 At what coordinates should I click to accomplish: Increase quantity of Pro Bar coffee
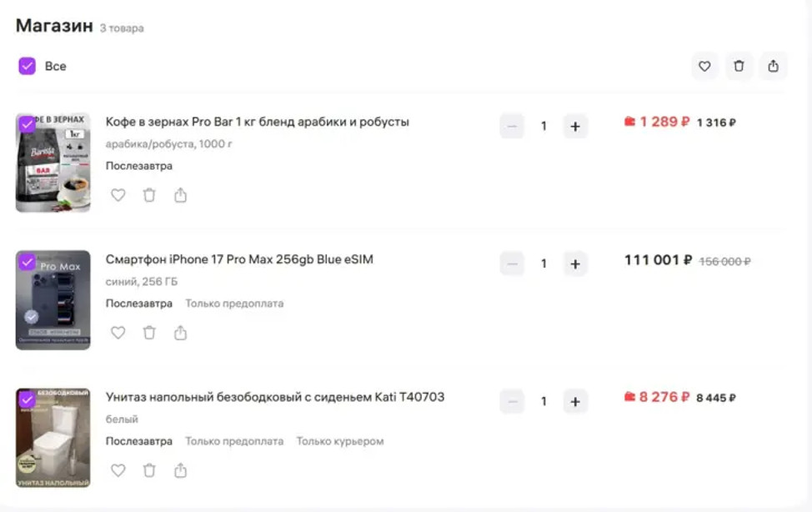pyautogui.click(x=575, y=127)
